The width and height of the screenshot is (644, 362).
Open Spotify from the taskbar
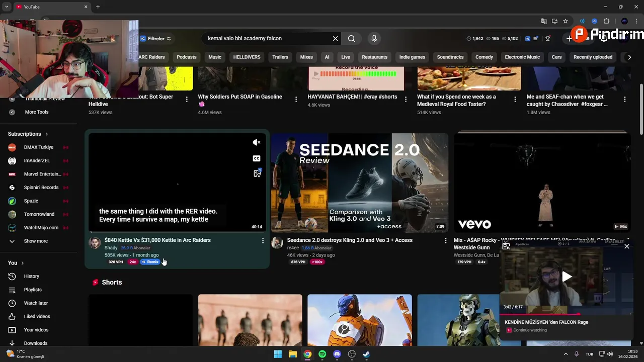[x=322, y=354]
